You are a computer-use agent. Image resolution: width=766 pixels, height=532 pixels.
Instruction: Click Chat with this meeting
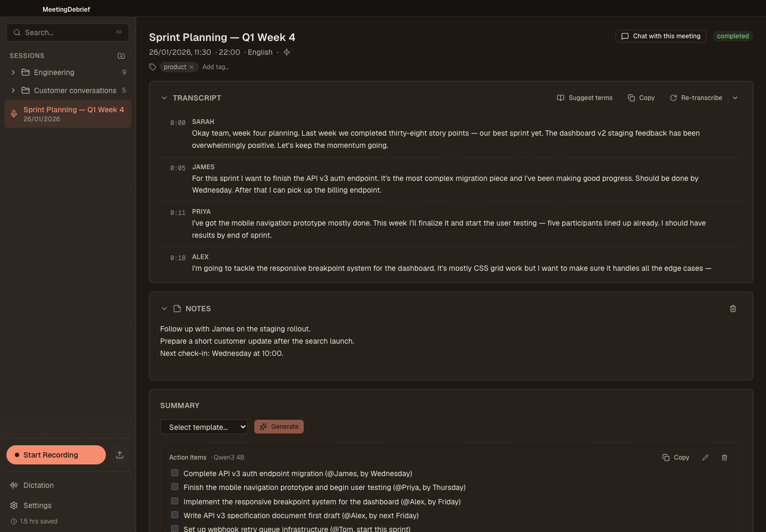tap(661, 36)
